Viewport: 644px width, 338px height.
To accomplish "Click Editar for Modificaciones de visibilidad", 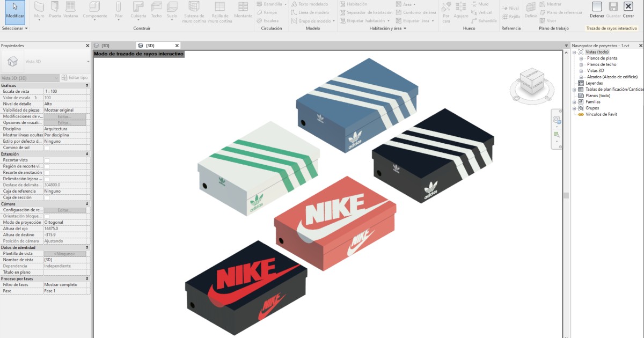I will click(64, 116).
